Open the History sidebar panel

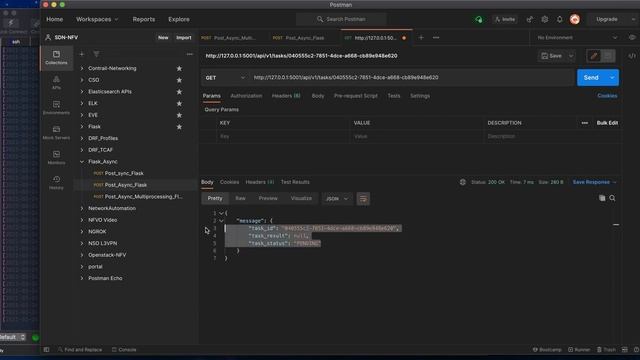tap(56, 182)
